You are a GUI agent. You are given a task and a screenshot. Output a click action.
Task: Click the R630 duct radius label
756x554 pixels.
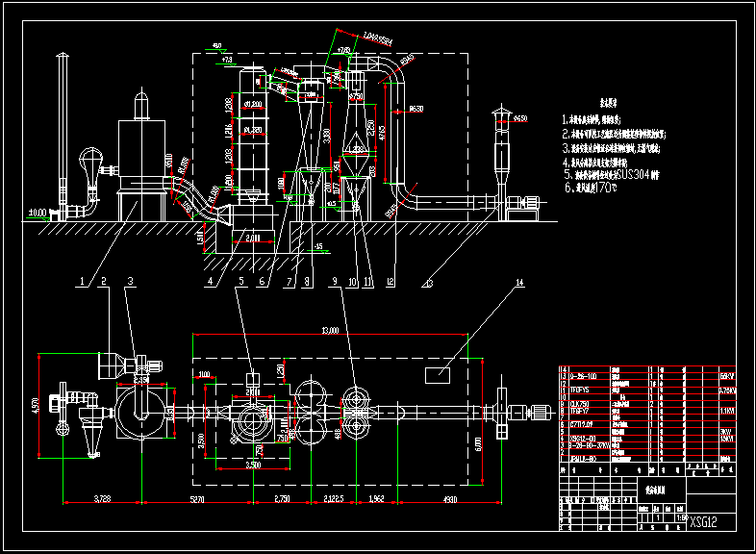[x=416, y=109]
